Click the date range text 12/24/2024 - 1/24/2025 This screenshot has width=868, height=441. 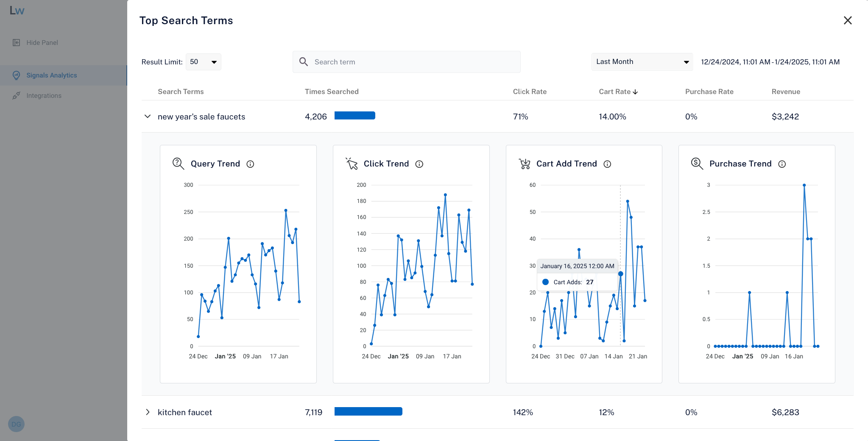coord(770,62)
